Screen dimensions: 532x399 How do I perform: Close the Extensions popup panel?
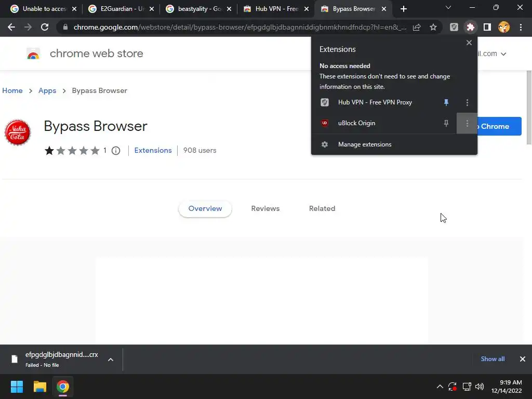(469, 43)
